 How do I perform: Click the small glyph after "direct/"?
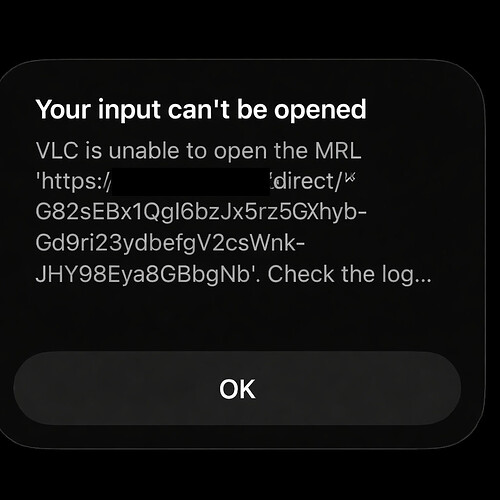click(350, 178)
